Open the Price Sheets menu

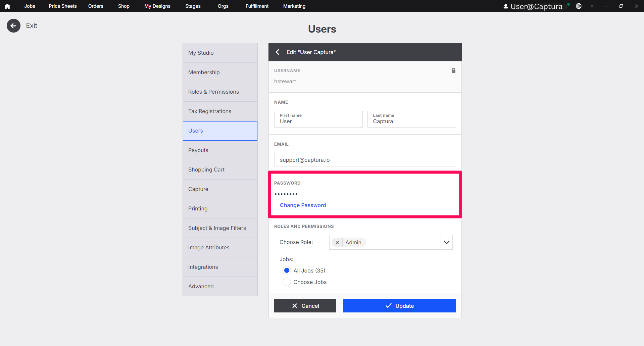[x=62, y=6]
